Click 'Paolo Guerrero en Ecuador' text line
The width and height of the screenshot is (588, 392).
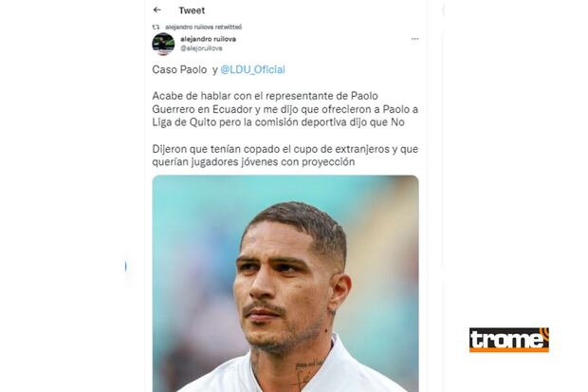click(x=202, y=109)
